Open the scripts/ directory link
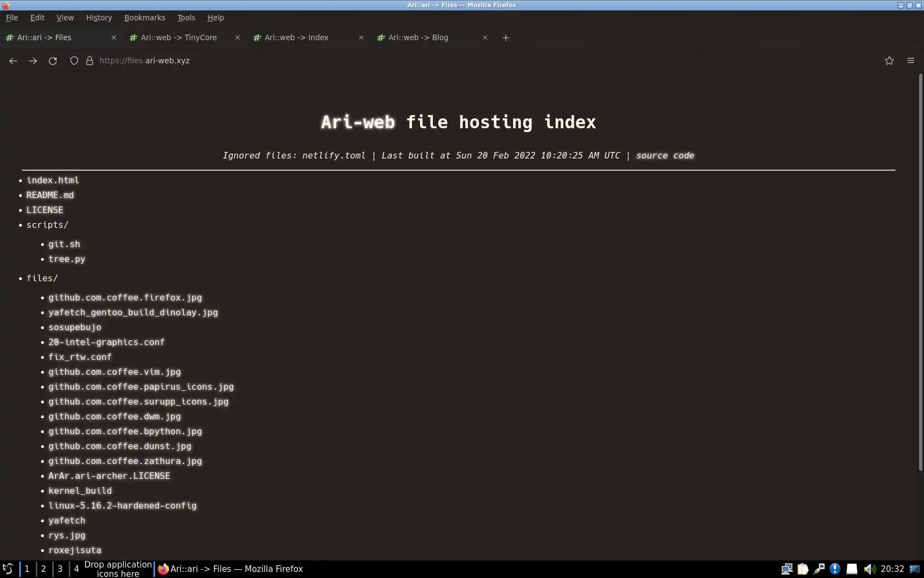This screenshot has height=578, width=924. click(47, 225)
